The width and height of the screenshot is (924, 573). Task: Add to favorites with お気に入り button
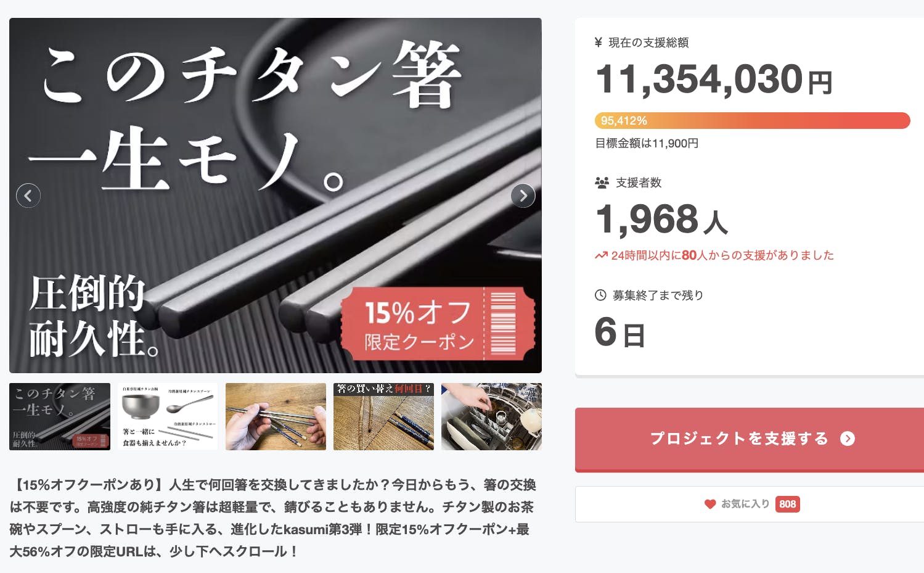(750, 504)
